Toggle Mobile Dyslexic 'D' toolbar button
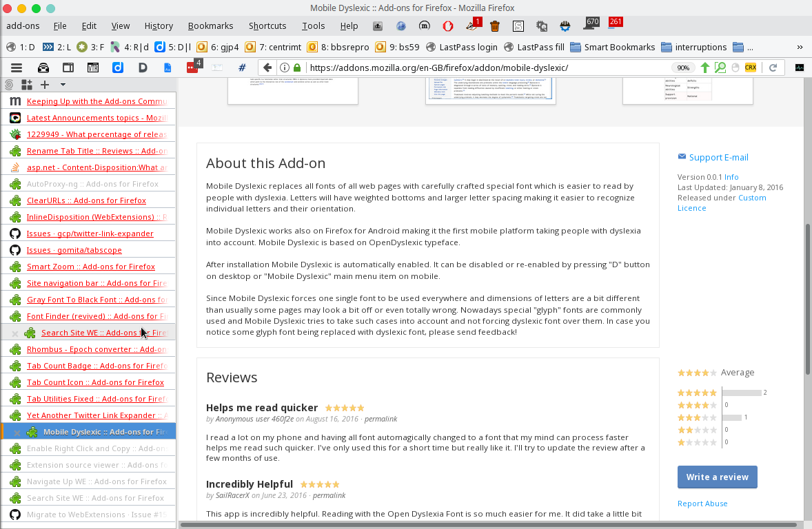Image resolution: width=812 pixels, height=529 pixels. (x=143, y=68)
